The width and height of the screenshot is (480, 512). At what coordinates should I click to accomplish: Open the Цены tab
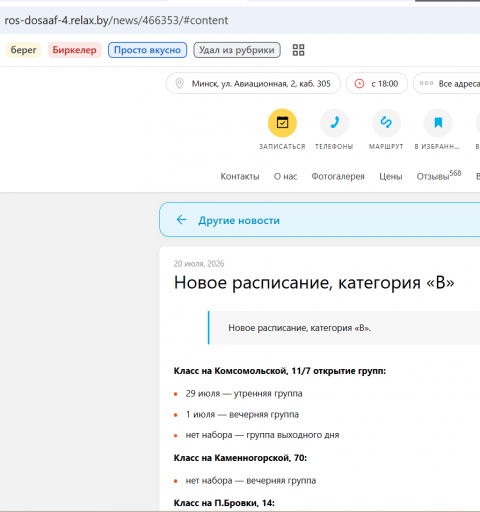coord(391,176)
